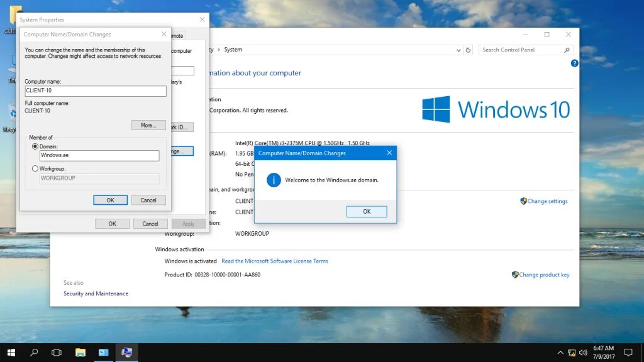Click the Network ID... button
The image size is (644, 362).
182,127
